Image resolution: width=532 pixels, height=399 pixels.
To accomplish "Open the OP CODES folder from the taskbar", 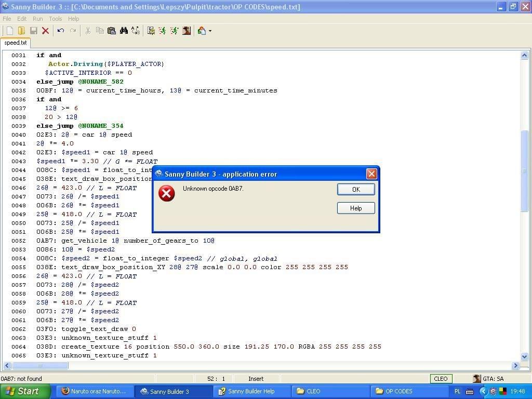I will pyautogui.click(x=408, y=392).
